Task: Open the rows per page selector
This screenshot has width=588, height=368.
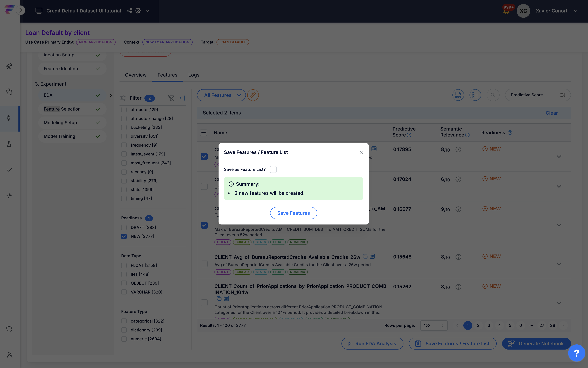Action: [x=434, y=325]
